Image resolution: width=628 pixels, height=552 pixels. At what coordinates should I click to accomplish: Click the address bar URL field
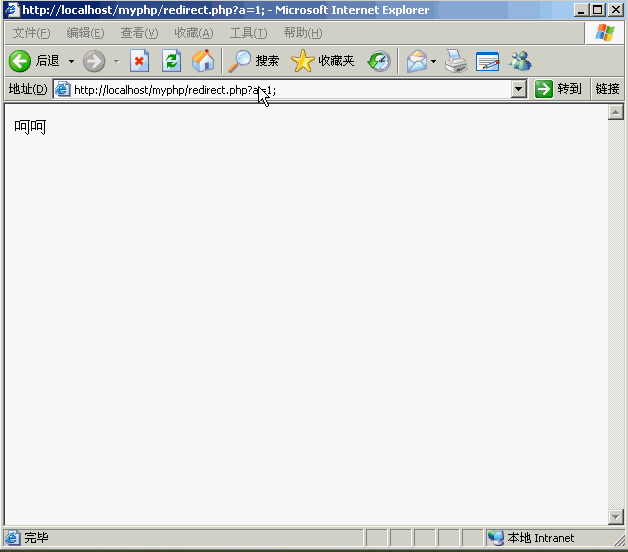(x=291, y=90)
